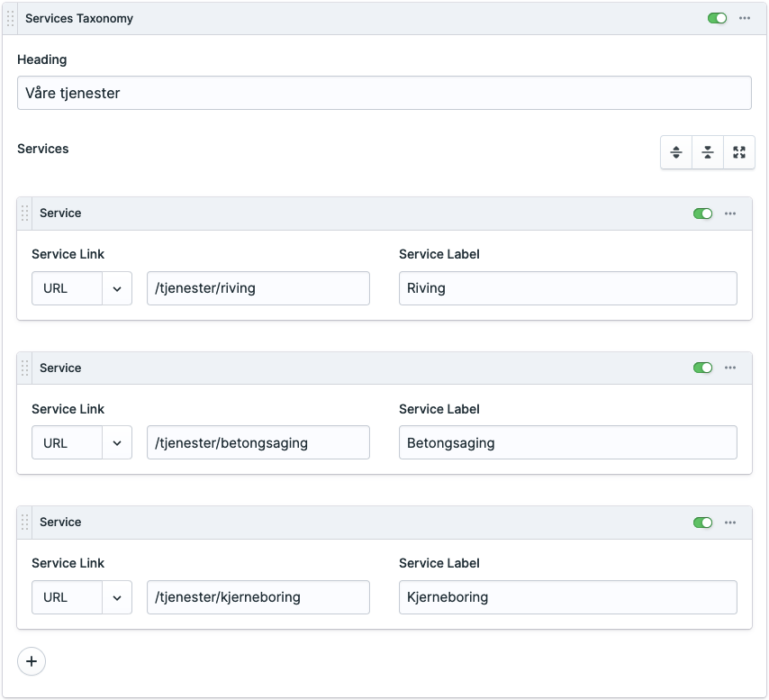Open the Services Taxonomy ellipsis actions menu

click(745, 18)
